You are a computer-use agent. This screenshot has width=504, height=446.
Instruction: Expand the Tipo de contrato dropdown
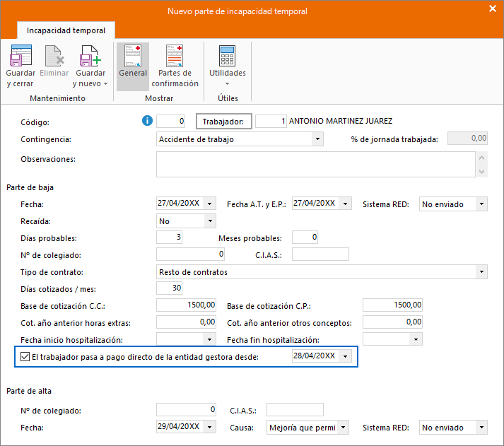click(x=481, y=272)
